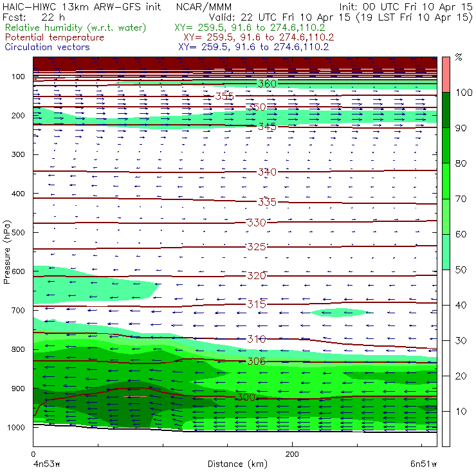Click the white 40-50% colorbar segment

446,287
